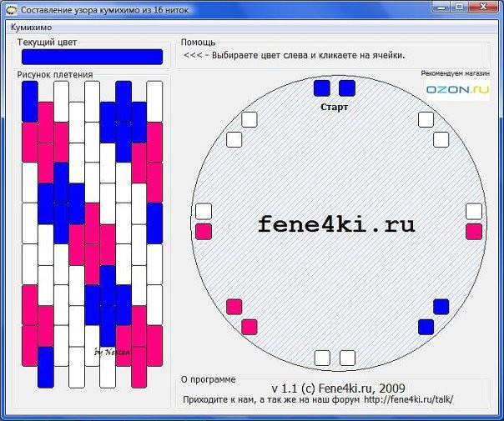The image size is (504, 421).
Task: Click the pink cell on disk's right edge
Action: 474,232
